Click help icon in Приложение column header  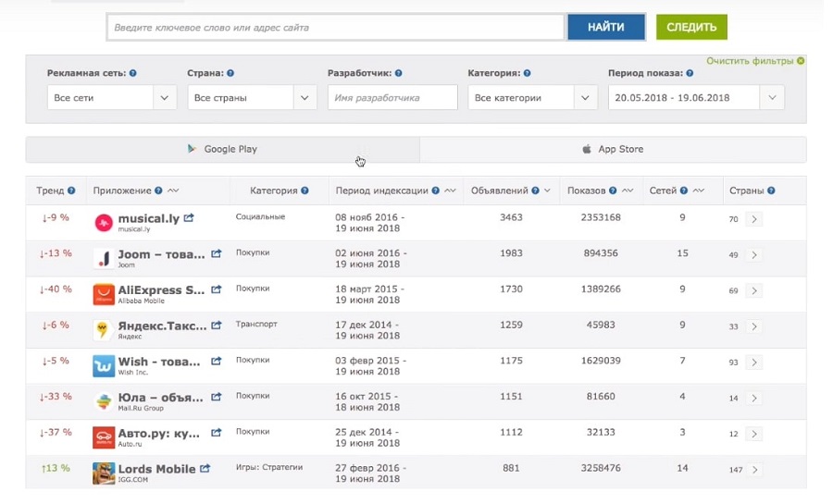158,191
